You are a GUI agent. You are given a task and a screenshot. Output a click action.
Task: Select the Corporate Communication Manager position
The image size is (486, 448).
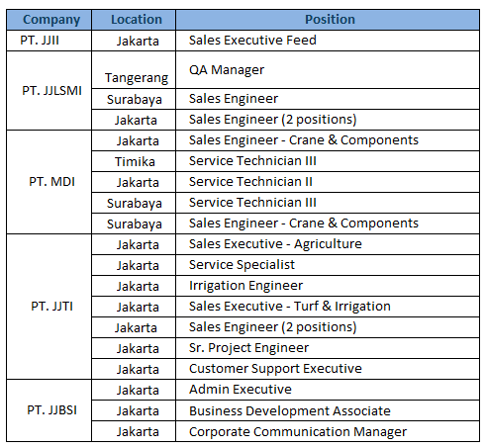328,431
